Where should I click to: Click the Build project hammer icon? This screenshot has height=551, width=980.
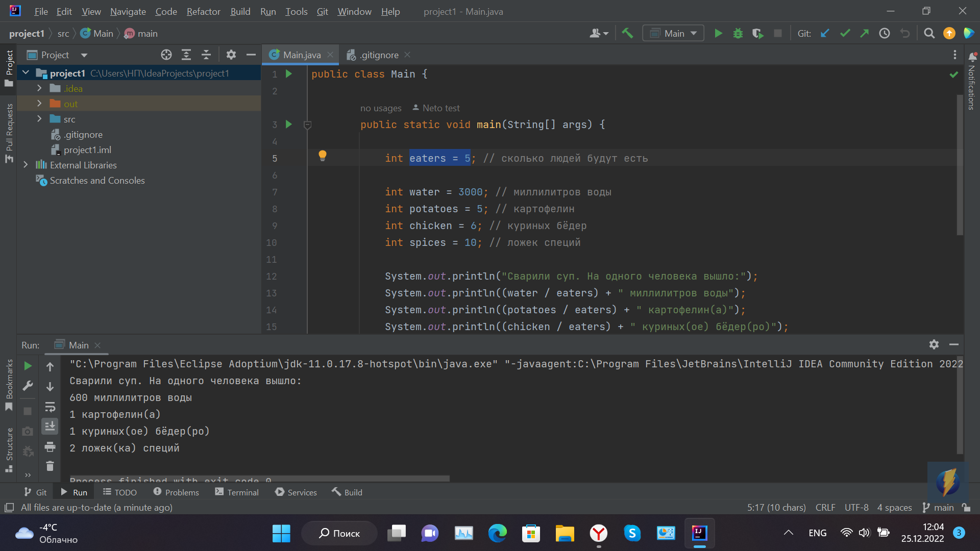pos(627,34)
